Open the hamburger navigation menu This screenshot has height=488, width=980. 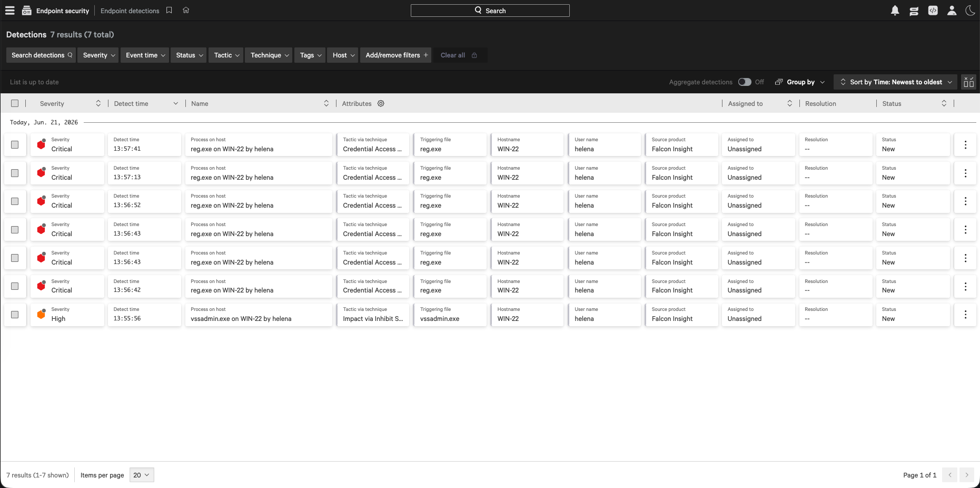(9, 11)
